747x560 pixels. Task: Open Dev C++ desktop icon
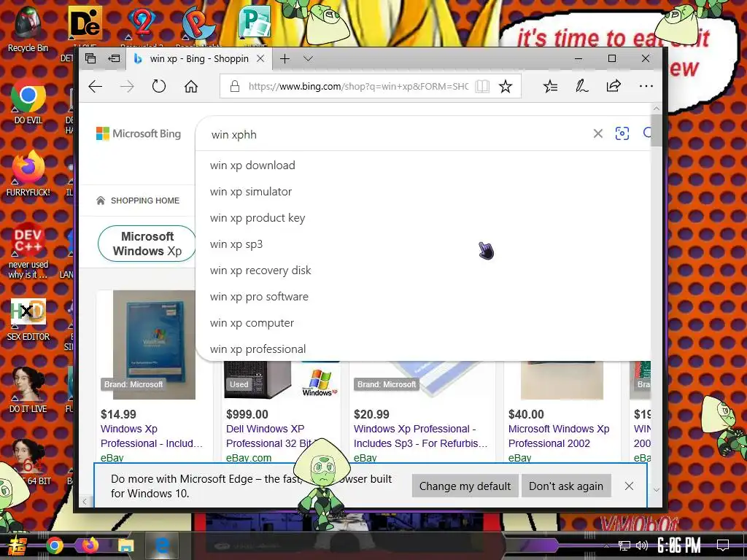tap(28, 250)
